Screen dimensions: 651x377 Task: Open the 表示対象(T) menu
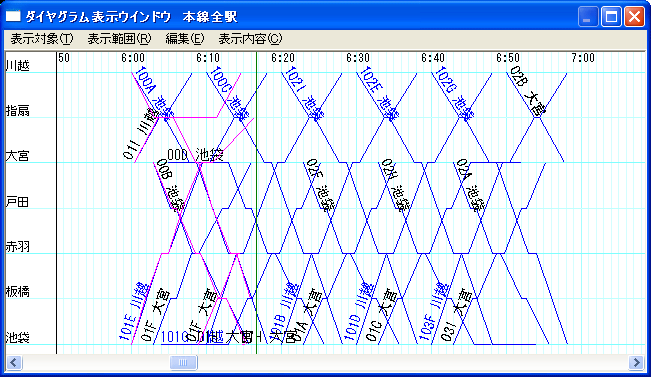click(42, 39)
